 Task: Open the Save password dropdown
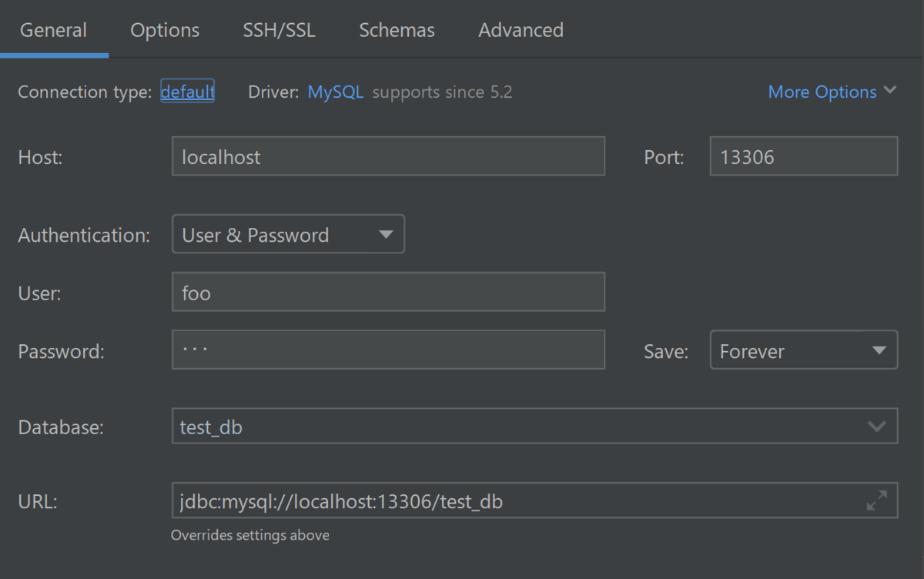[x=803, y=350]
